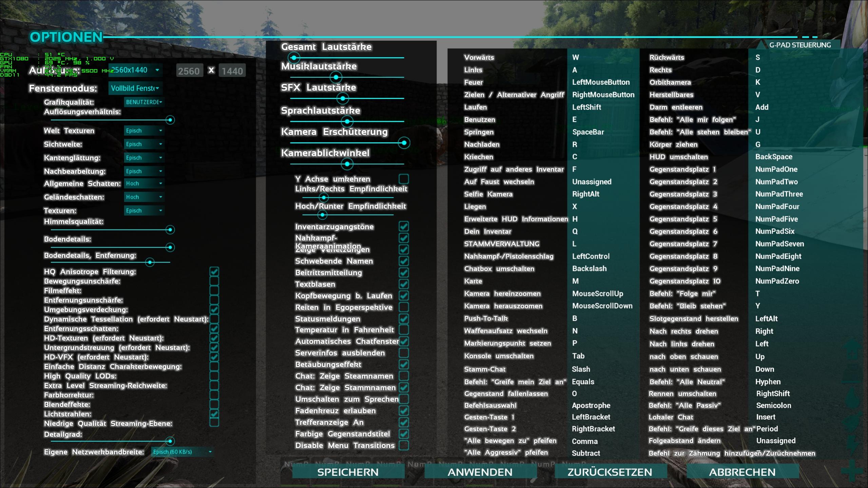Open the Eigene Netzwerkbandbreite dropdown
This screenshot has height=488, width=868.
coord(182,452)
